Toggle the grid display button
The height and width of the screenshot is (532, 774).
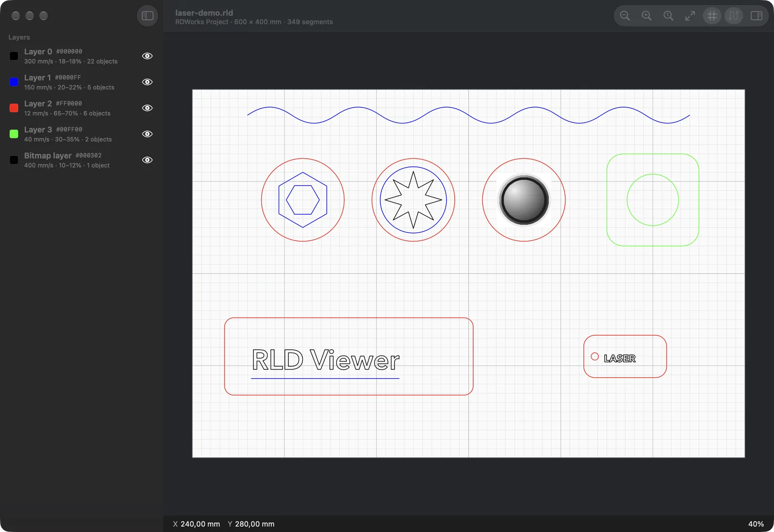coord(712,16)
